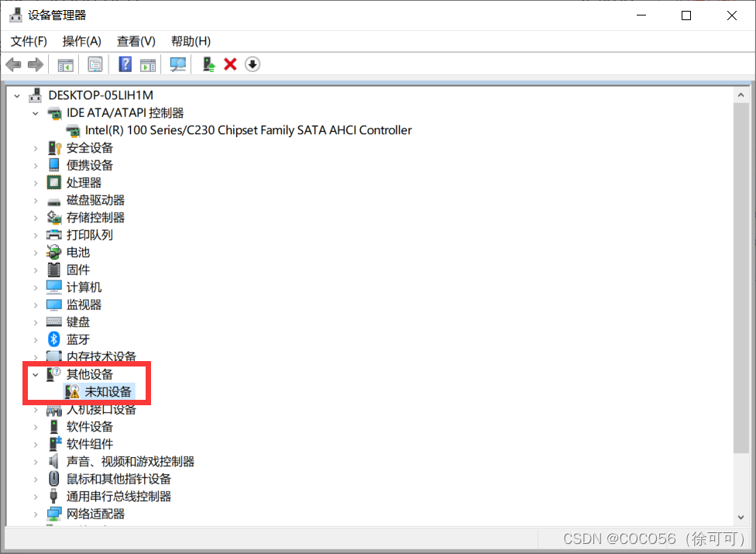Click the Device Manager title bar icon

(16, 15)
